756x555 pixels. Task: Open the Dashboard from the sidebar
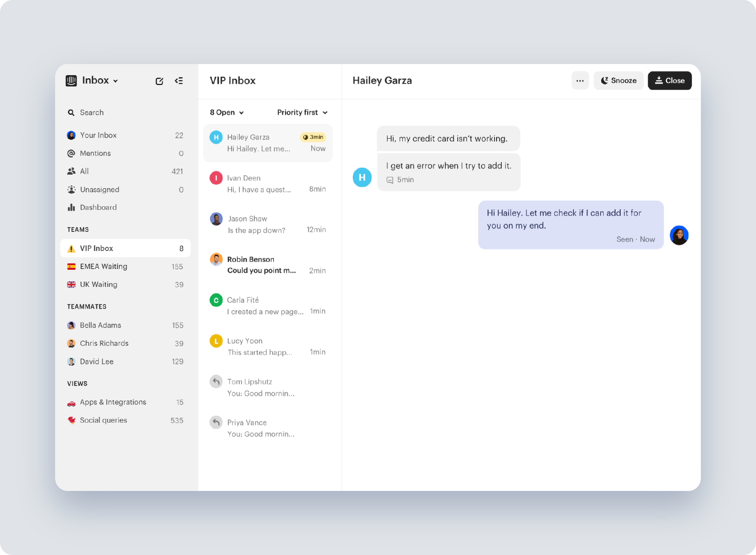click(x=98, y=207)
